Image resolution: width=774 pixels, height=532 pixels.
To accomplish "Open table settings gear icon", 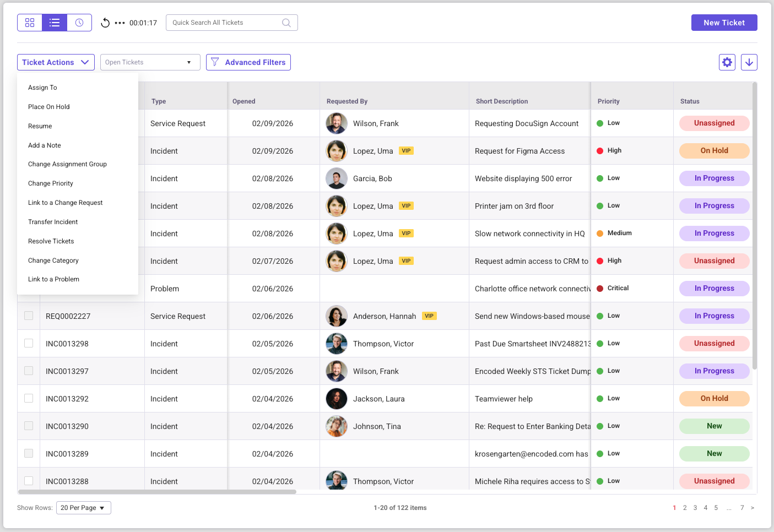I will click(727, 62).
